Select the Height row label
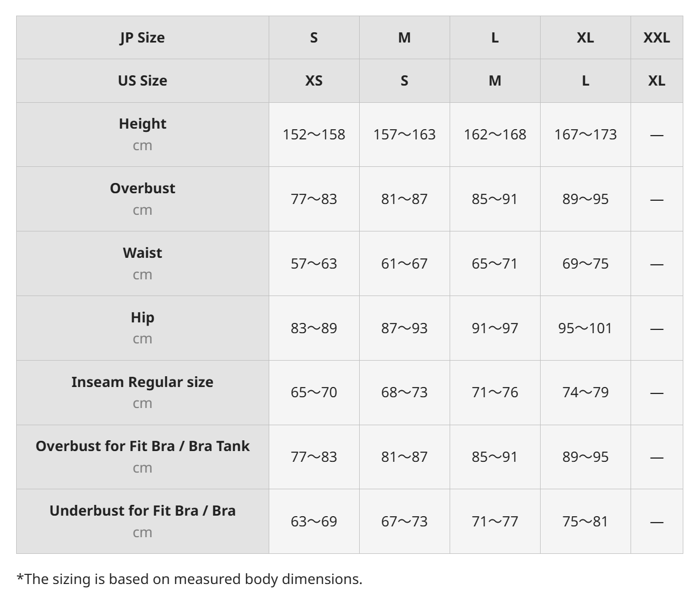Screen dimensions: 700x605 (142, 124)
